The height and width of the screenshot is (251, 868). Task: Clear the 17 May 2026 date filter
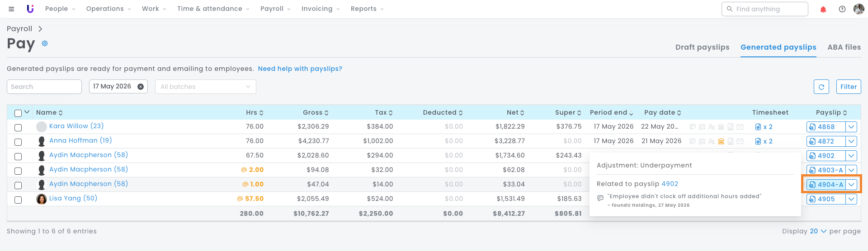pyautogui.click(x=141, y=87)
